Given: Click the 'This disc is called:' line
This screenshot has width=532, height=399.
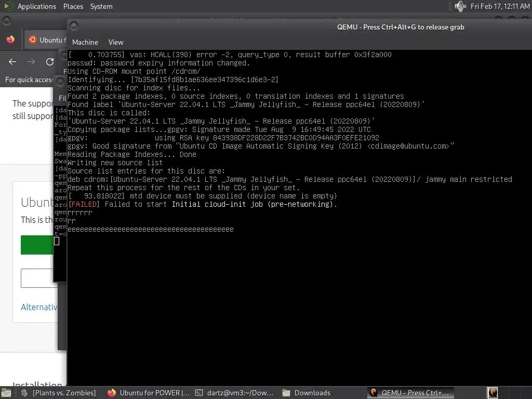Looking at the screenshot, I should [109, 113].
